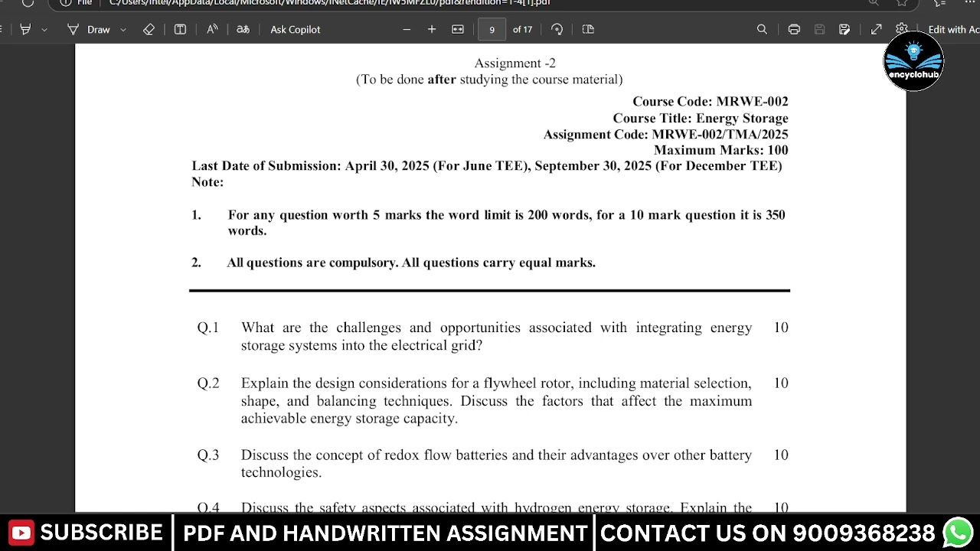Rotate the PDF page
980x551 pixels.
coord(557,29)
